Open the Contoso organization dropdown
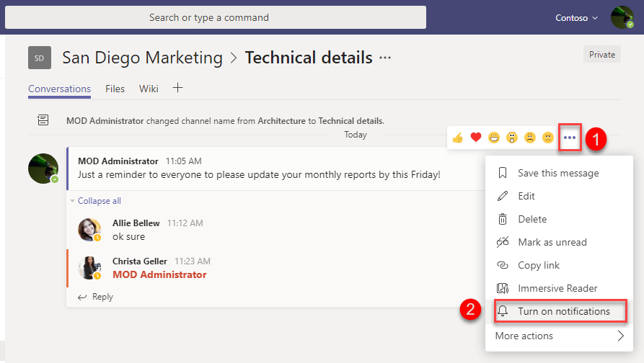The height and width of the screenshot is (363, 644). 576,17
